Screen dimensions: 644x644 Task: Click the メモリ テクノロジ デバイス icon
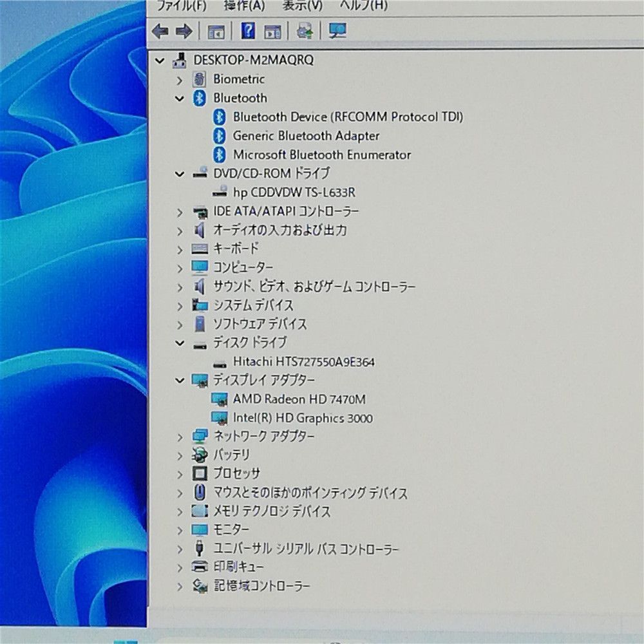click(x=200, y=511)
